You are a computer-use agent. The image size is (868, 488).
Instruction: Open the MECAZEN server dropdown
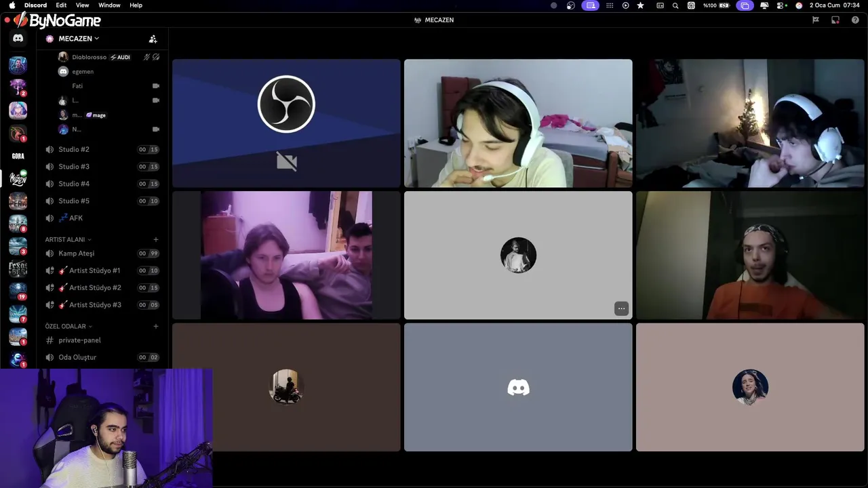coord(79,39)
